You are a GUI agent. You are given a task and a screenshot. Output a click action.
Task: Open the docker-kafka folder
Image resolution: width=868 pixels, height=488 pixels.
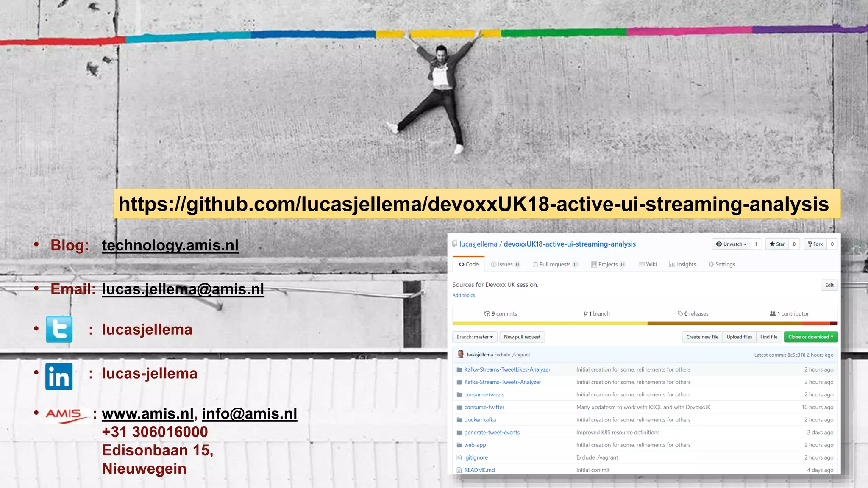pyautogui.click(x=480, y=420)
